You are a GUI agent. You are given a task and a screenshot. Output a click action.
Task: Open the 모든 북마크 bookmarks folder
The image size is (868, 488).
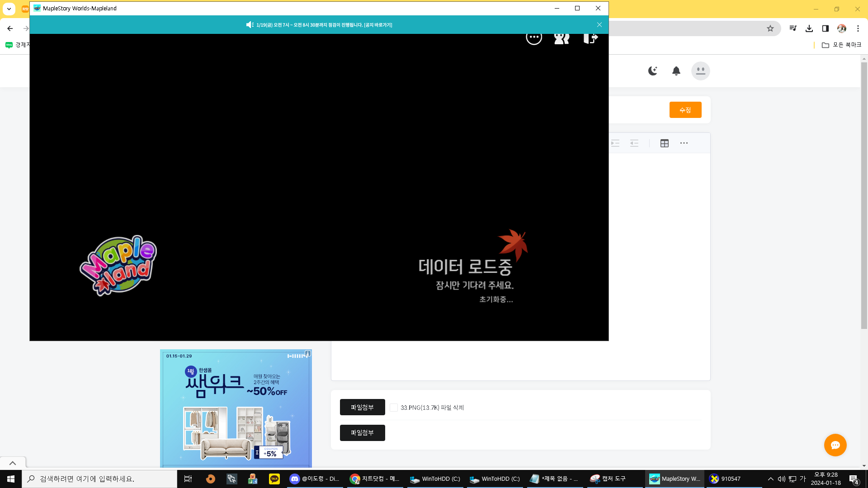tap(842, 45)
